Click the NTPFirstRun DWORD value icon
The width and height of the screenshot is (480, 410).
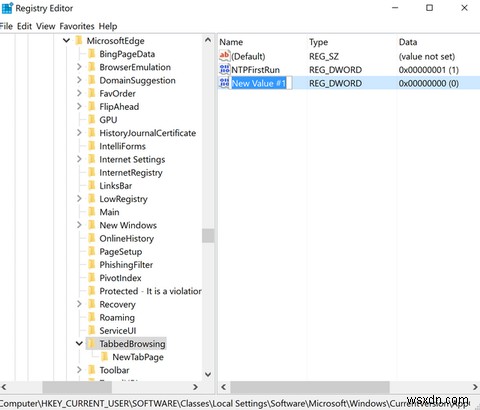click(224, 69)
